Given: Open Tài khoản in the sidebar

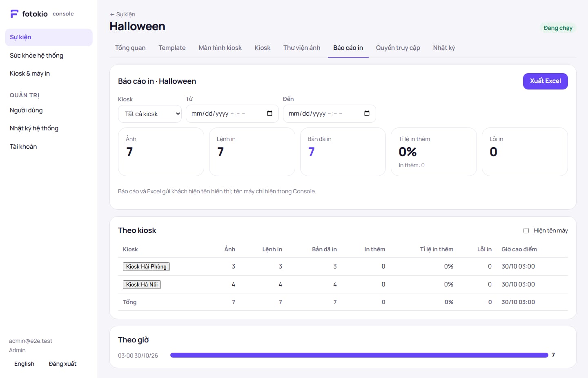Looking at the screenshot, I should point(49,147).
